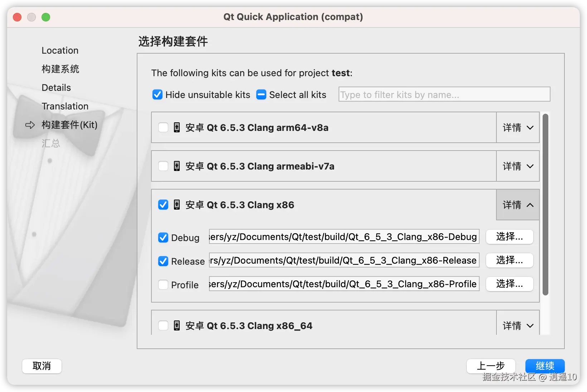Click the 取消 cancel button
The width and height of the screenshot is (587, 392).
pos(42,366)
